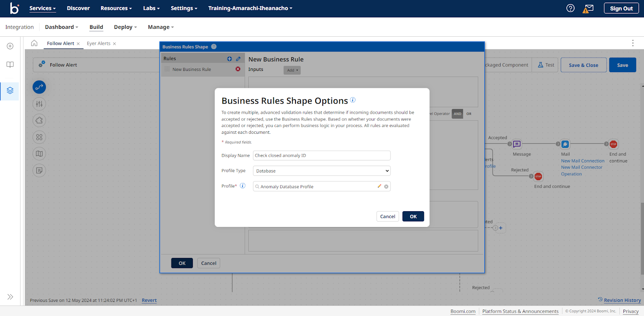644x316 pixels.
Task: Switch to the Build tab
Action: coord(96,27)
